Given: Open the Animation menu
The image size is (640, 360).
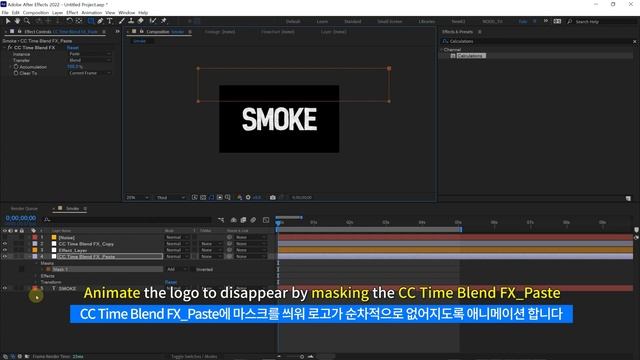Looking at the screenshot, I should tap(92, 13).
